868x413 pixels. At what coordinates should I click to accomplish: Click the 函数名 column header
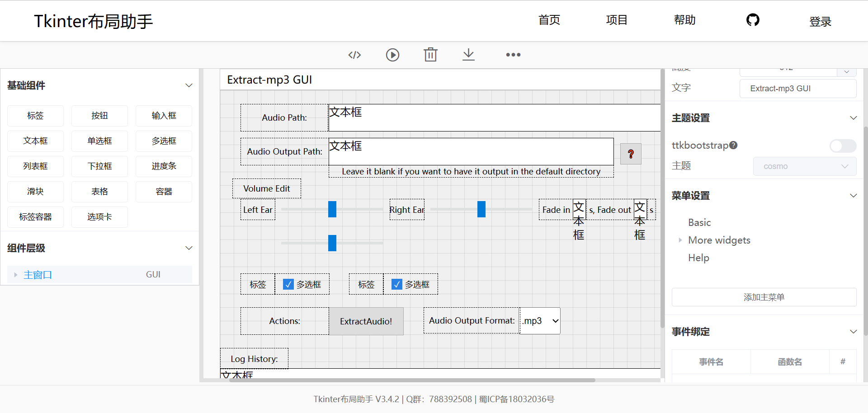click(x=790, y=362)
